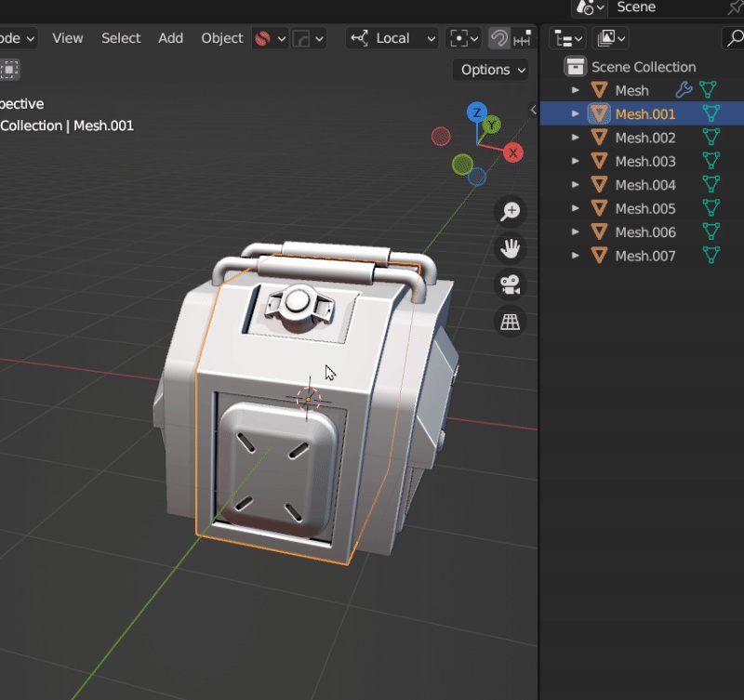This screenshot has width=744, height=700.
Task: Open the Add menu
Action: pos(170,38)
